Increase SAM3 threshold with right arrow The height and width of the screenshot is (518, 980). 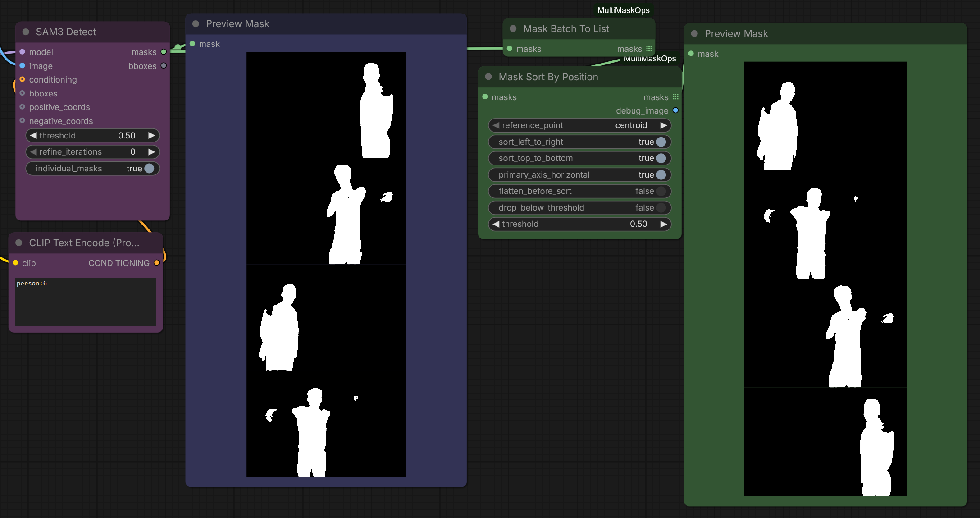tap(152, 135)
